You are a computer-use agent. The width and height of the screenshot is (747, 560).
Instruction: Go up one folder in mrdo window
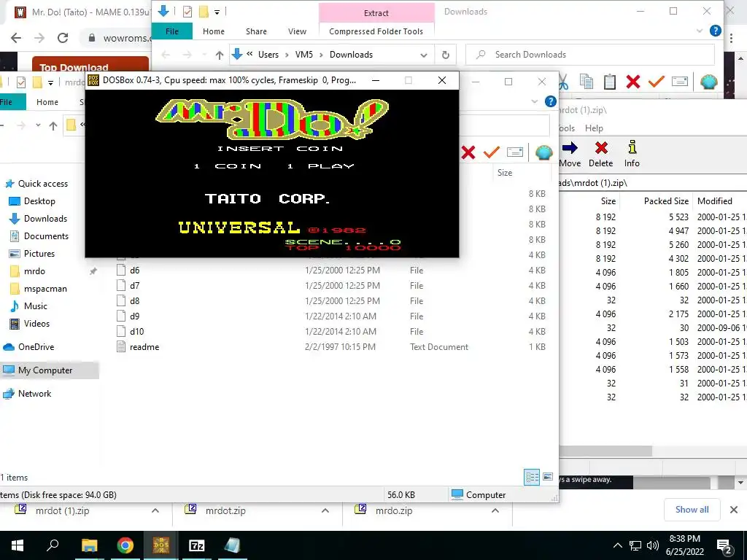(x=53, y=125)
